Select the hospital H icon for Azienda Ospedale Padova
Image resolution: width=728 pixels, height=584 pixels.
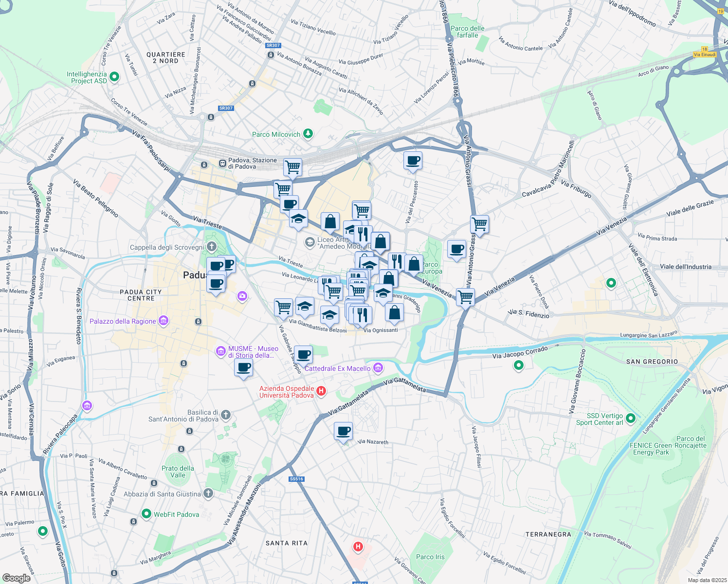click(x=321, y=391)
